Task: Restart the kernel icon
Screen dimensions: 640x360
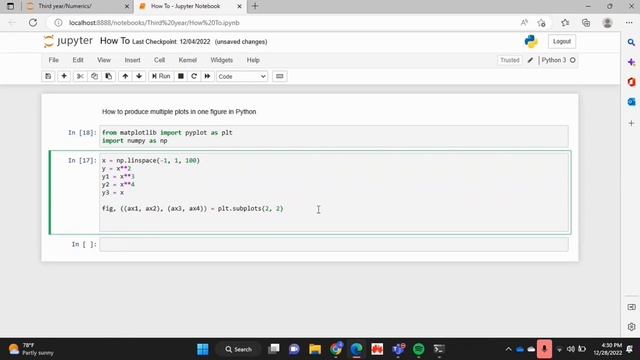Action: (x=194, y=76)
